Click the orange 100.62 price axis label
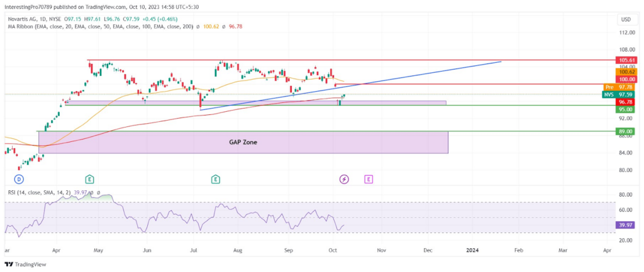The width and height of the screenshot is (644, 272). click(626, 72)
